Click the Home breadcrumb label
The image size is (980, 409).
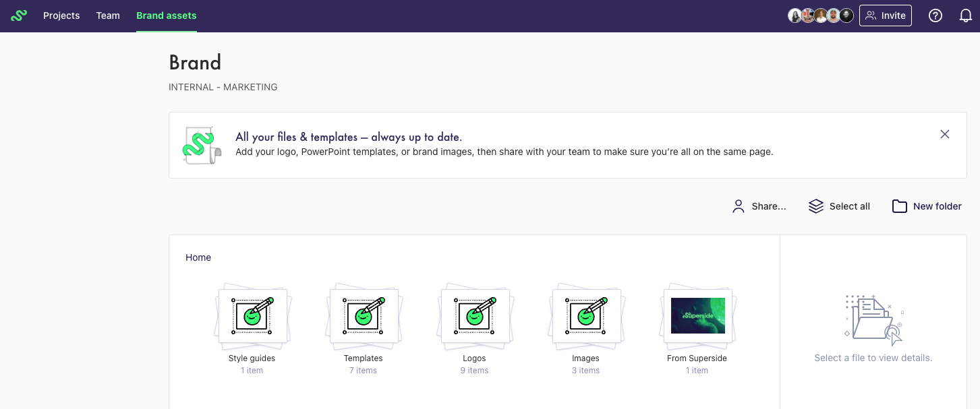[198, 257]
